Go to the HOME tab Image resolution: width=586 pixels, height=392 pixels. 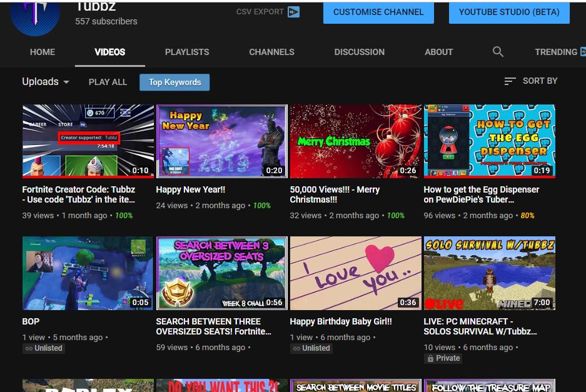point(43,52)
